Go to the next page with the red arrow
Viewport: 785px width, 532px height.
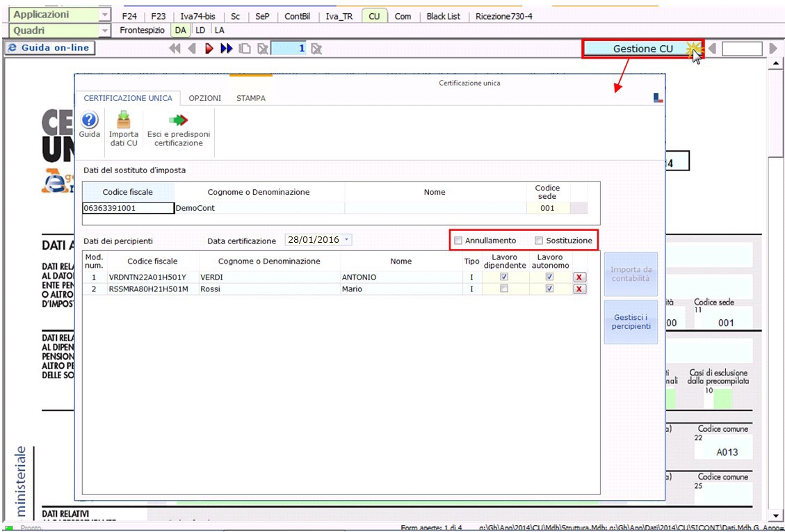209,49
